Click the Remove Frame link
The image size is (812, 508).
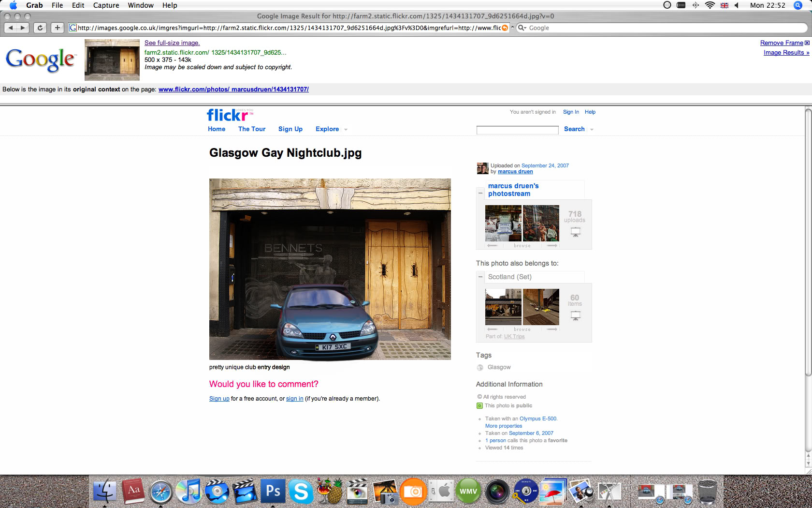pos(781,43)
